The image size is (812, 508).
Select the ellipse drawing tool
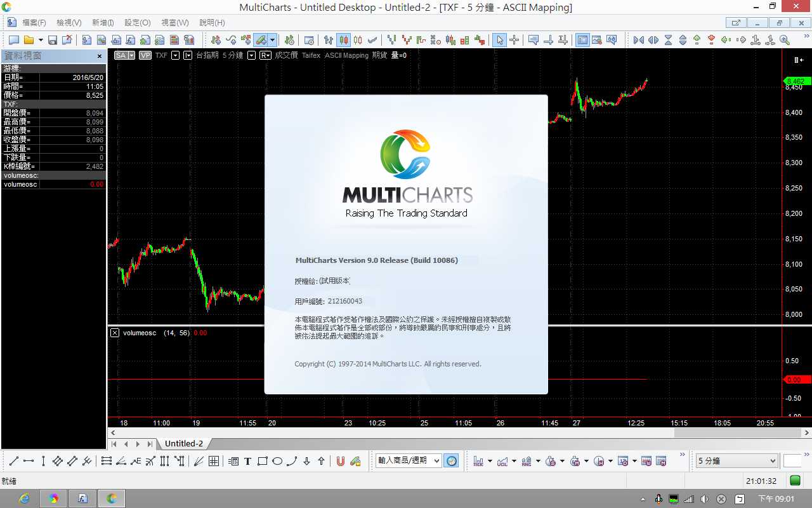tap(277, 461)
